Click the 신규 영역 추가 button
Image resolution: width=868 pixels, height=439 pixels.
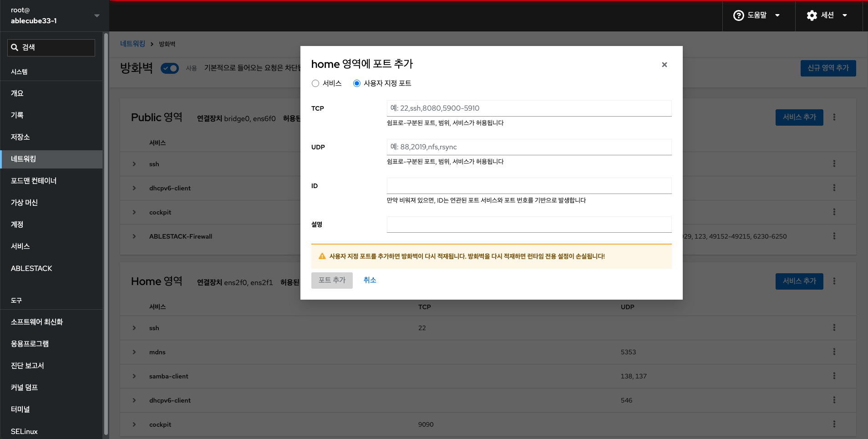[827, 68]
